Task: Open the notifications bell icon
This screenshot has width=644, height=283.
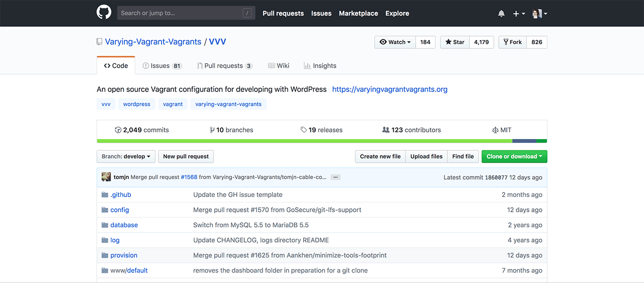Action: point(501,13)
